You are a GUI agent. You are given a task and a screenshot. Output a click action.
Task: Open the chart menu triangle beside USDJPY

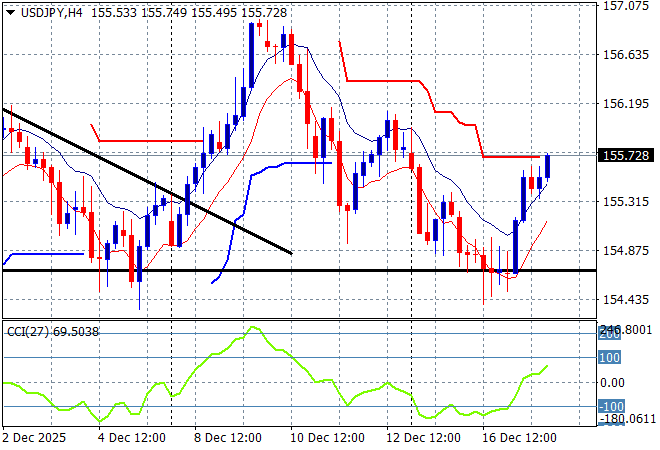pos(11,13)
